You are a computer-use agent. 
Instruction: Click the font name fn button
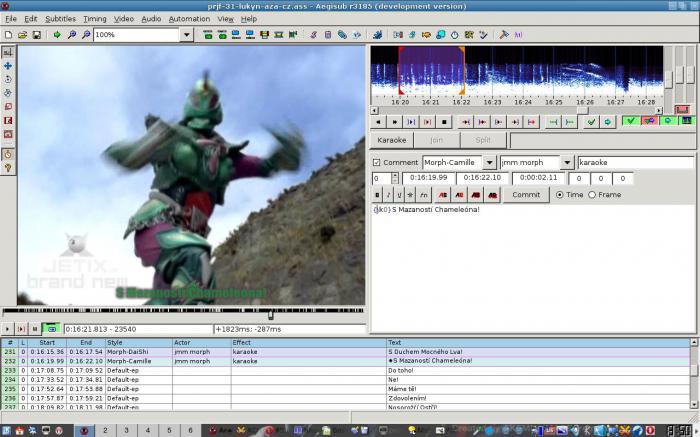click(x=423, y=195)
